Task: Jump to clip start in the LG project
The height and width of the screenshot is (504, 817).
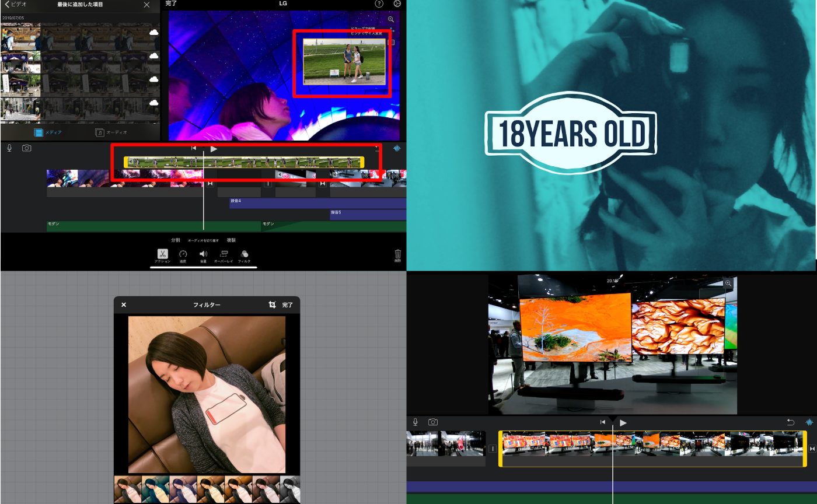Action: click(x=194, y=148)
